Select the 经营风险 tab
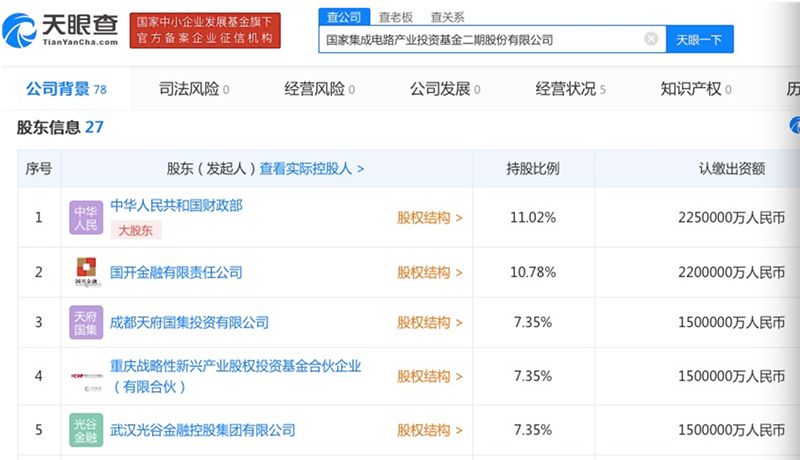 tap(319, 89)
